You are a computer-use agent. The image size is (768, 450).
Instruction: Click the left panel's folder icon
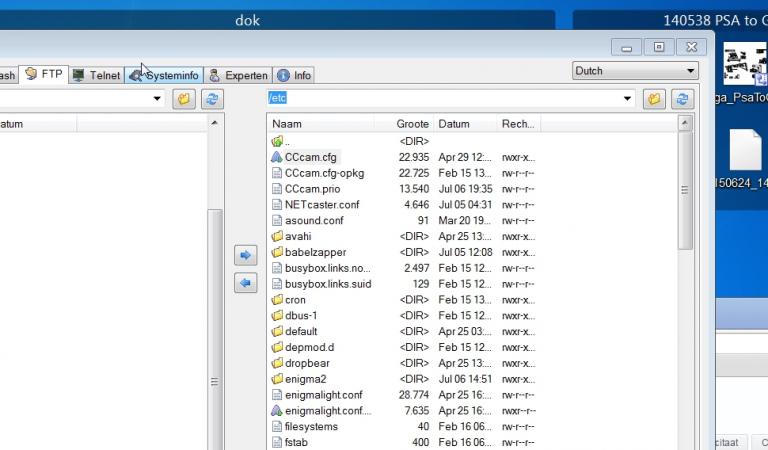(x=183, y=99)
